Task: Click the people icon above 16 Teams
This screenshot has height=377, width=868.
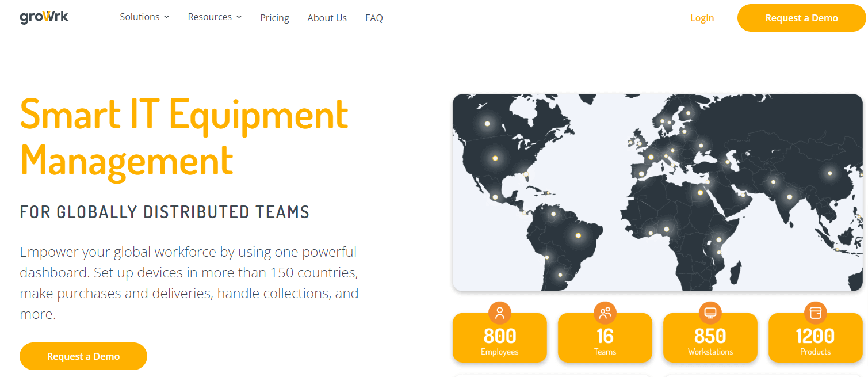Action: 605,313
